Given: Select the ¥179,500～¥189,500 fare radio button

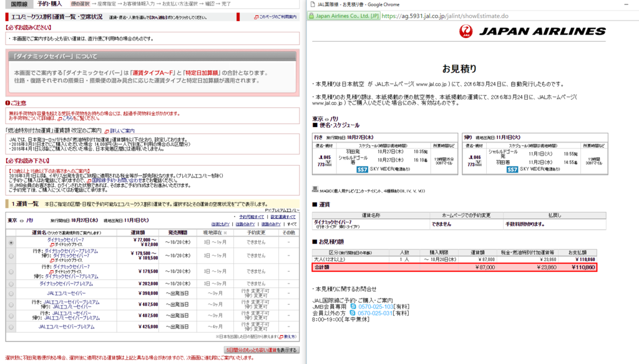Looking at the screenshot, I should tap(11, 256).
